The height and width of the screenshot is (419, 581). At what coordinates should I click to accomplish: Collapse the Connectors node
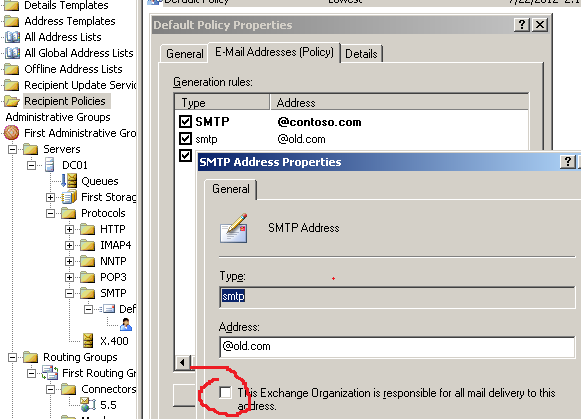(x=50, y=389)
